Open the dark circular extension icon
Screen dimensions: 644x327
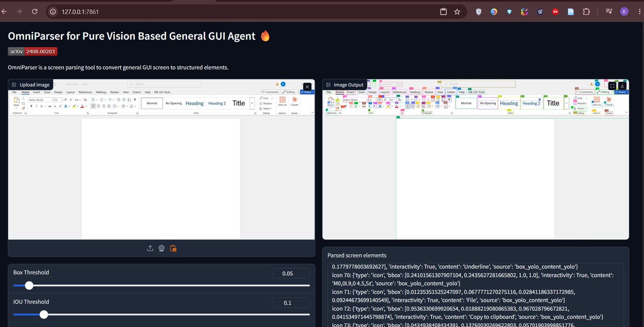(540, 12)
